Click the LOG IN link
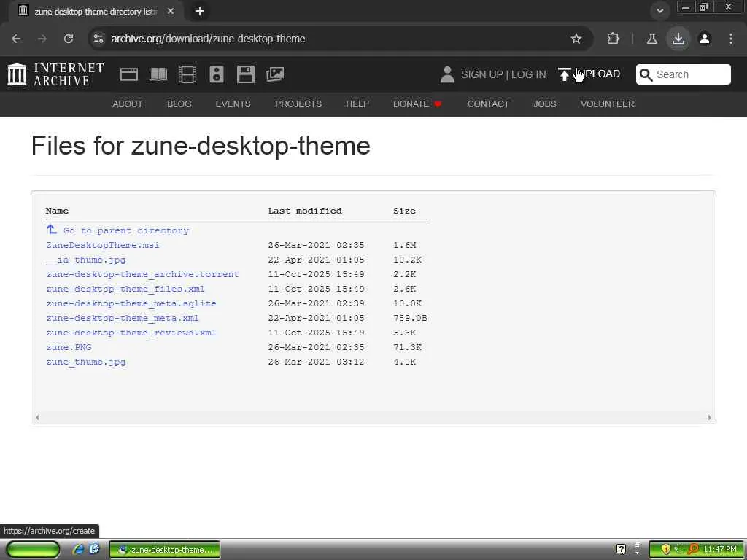Viewport: 747px width, 560px height. (x=529, y=74)
